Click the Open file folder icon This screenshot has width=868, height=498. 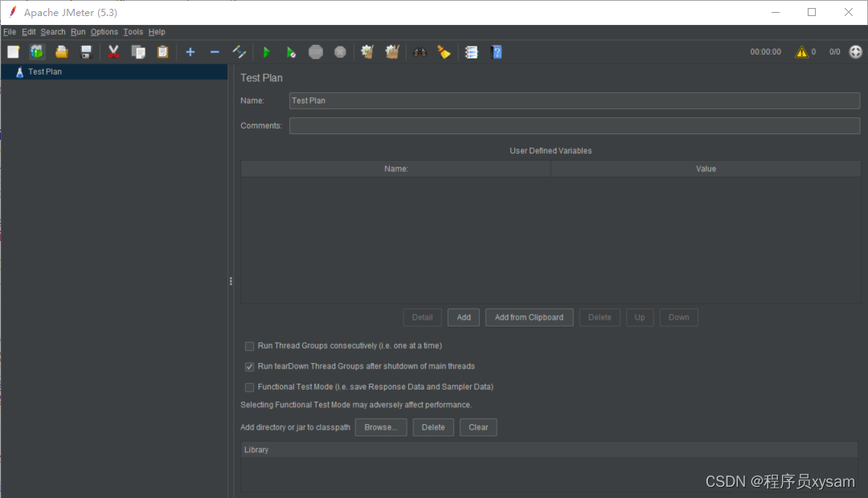pos(61,52)
